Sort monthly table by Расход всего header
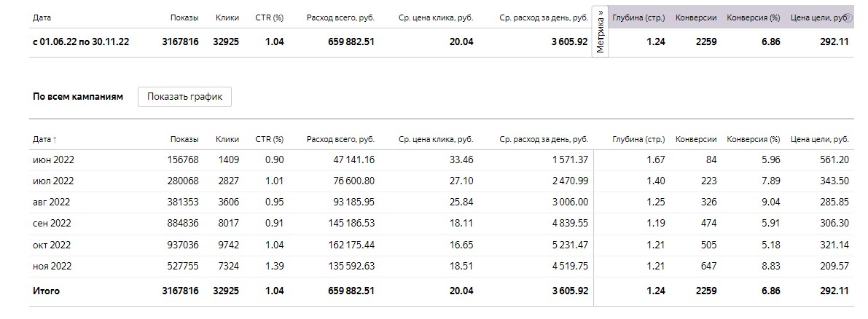 340,139
